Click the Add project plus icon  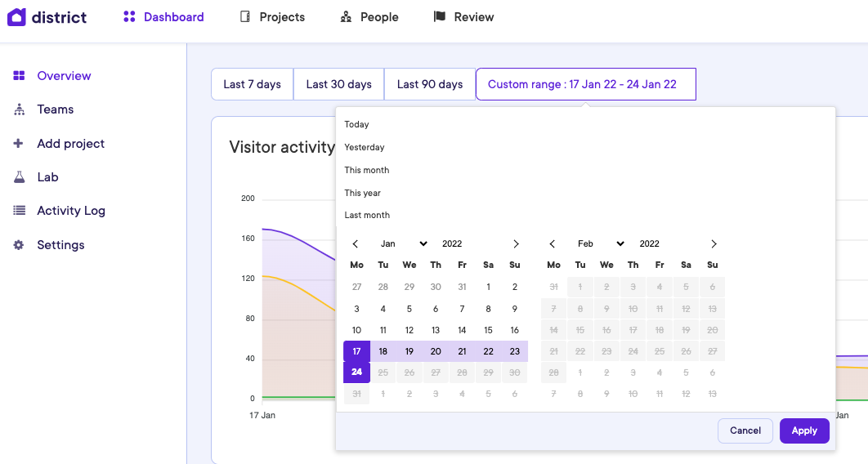point(19,144)
